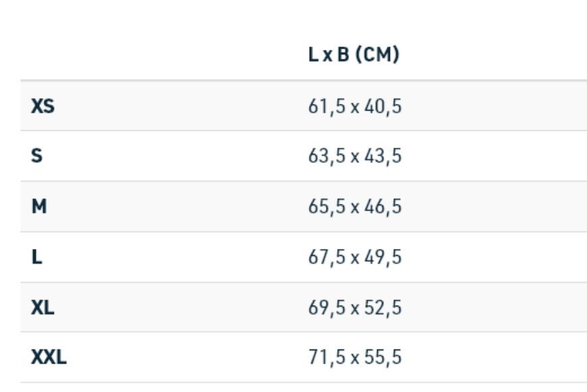Click the 61,5 length number for XS
This screenshot has height=392, width=587.
point(327,107)
